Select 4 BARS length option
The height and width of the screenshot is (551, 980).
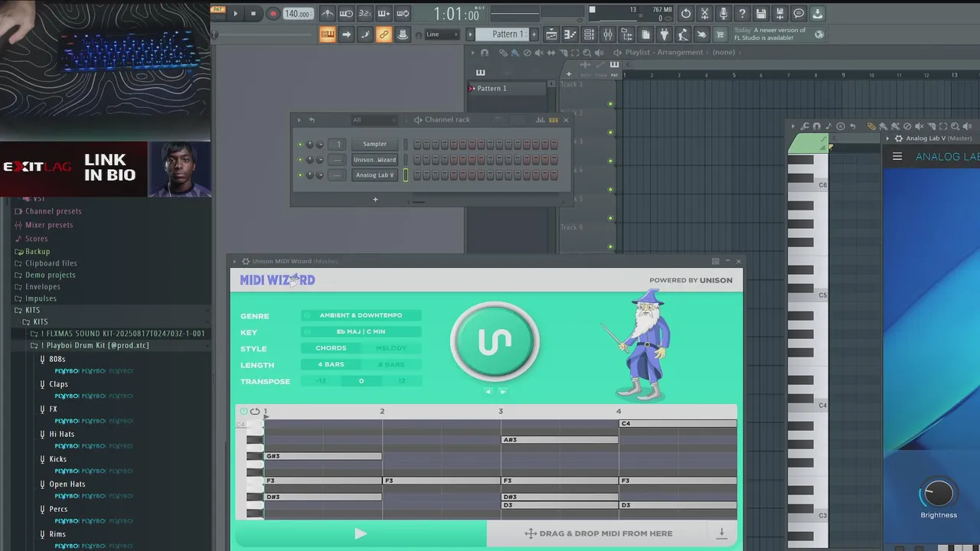331,364
